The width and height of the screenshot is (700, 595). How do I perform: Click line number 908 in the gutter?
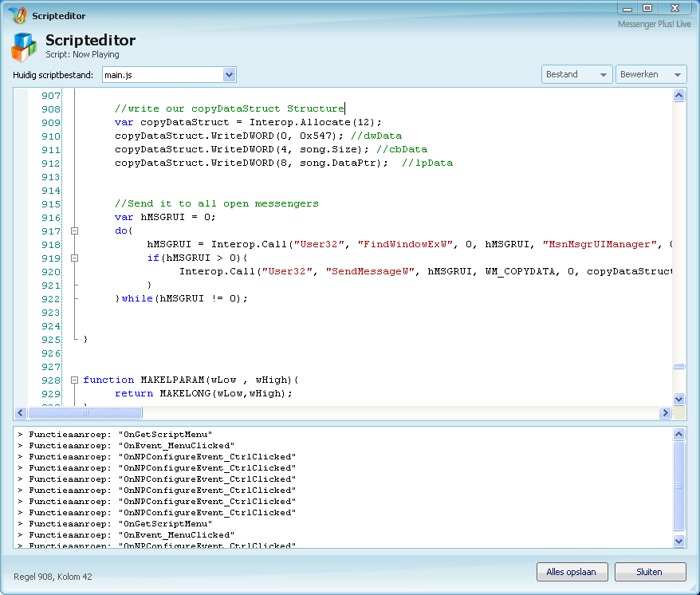click(50, 109)
